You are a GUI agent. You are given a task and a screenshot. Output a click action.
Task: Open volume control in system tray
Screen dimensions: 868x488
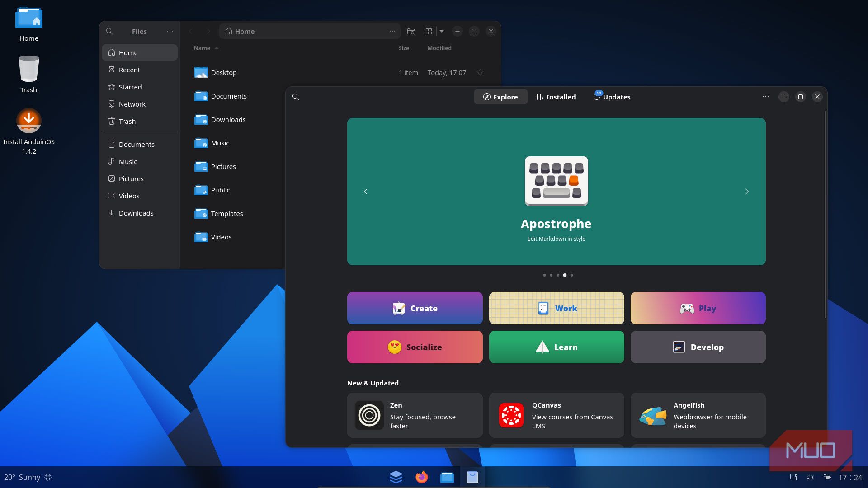click(810, 477)
